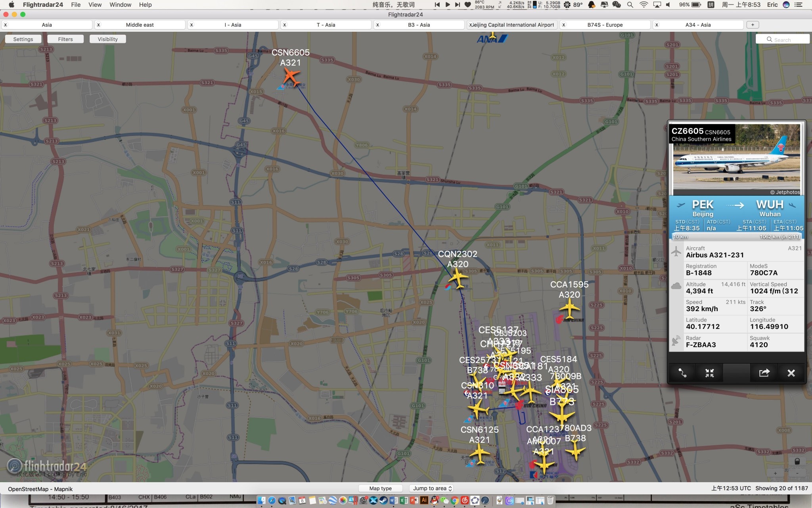Play music from the menu bar control
This screenshot has height=508, width=812.
(x=447, y=5)
